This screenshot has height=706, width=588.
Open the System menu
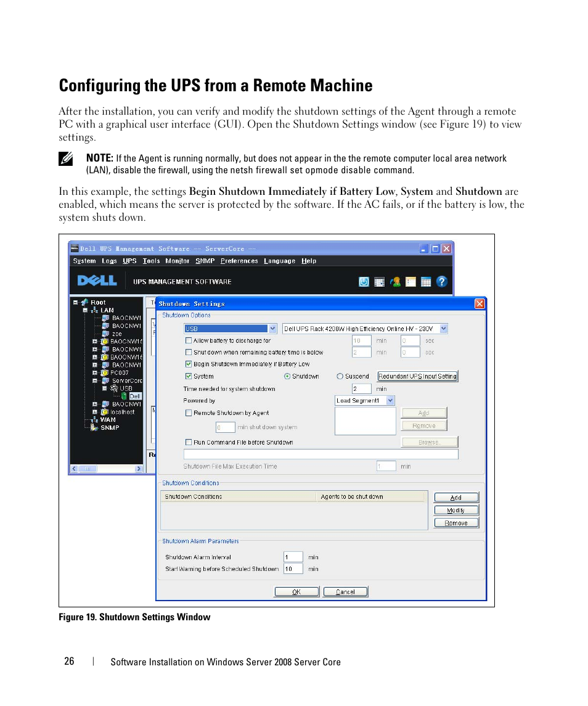84,261
